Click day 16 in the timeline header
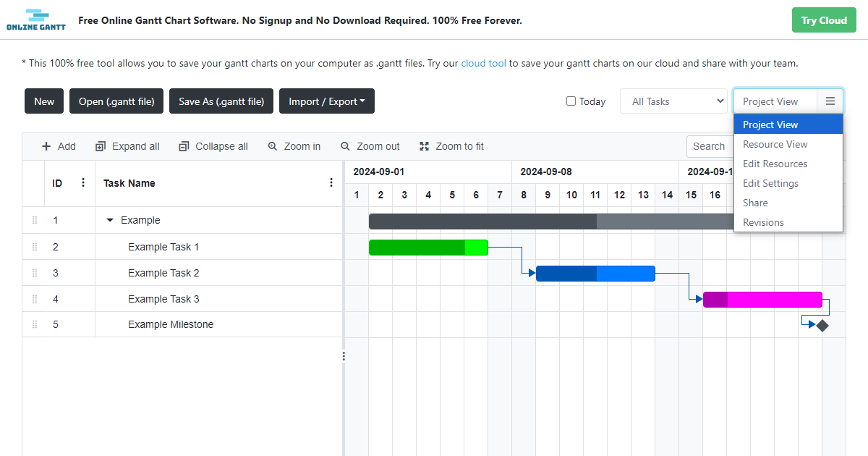868x456 pixels. [x=715, y=195]
